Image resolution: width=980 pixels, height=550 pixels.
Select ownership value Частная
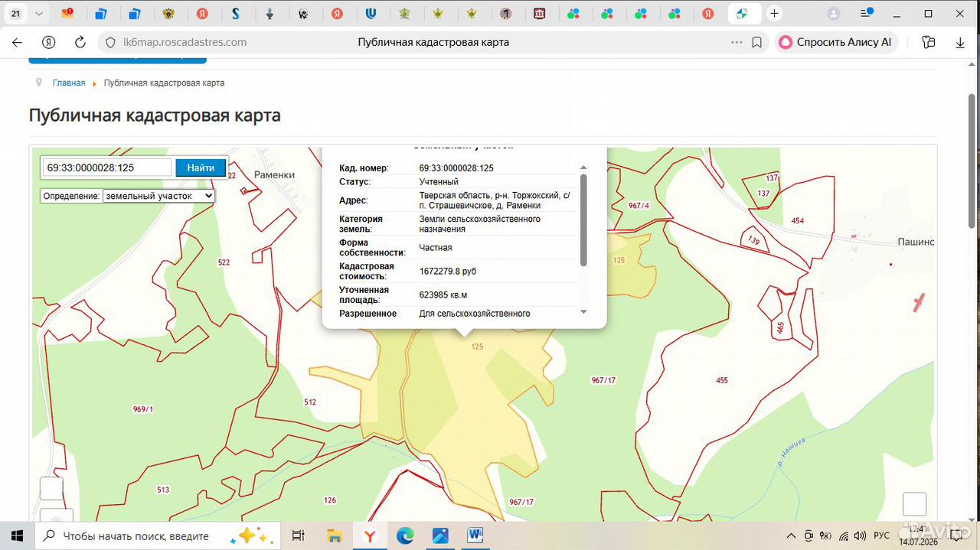(x=436, y=248)
